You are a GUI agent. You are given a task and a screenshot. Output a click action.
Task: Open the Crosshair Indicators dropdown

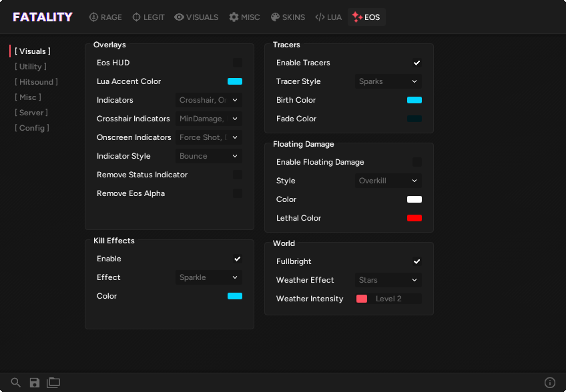click(209, 119)
